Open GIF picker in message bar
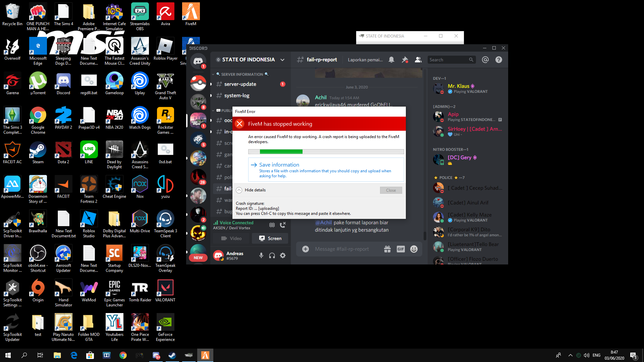This screenshot has height=362, width=644. coord(400,249)
